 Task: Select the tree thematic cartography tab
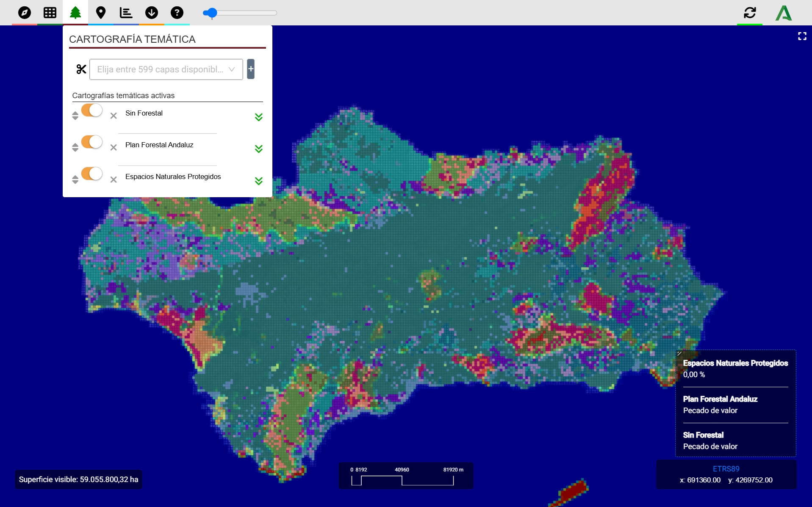75,13
